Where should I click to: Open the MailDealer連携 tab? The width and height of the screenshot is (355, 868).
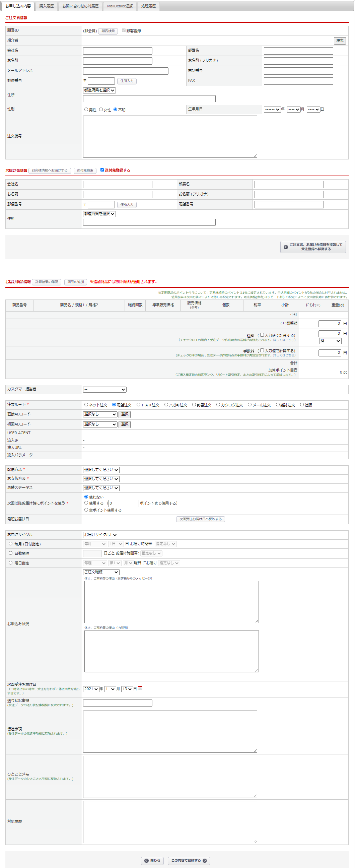tap(120, 6)
